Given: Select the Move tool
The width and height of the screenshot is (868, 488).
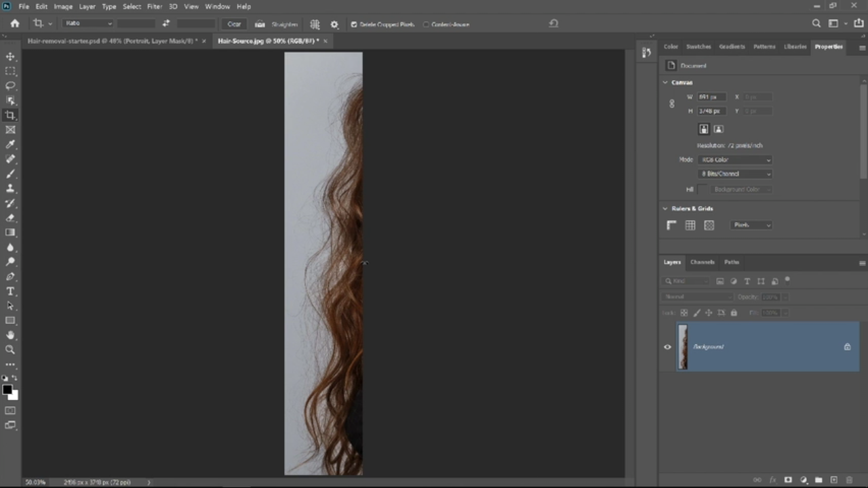Looking at the screenshot, I should point(10,56).
